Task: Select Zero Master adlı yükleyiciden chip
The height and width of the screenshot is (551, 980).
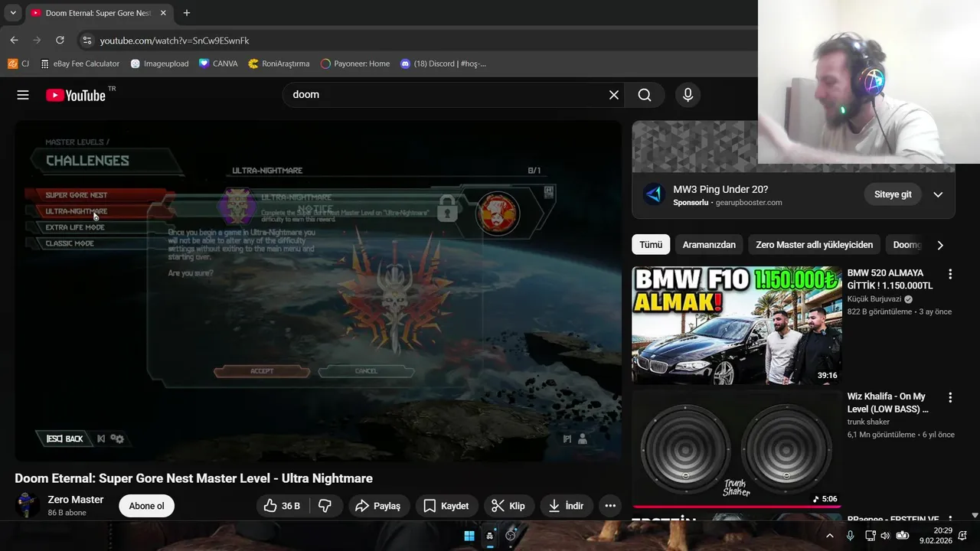Action: (x=814, y=245)
